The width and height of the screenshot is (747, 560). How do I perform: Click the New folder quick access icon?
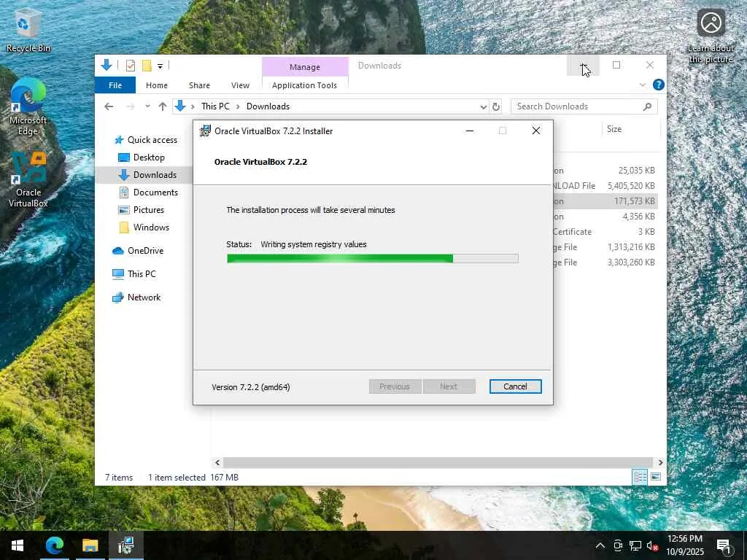pyautogui.click(x=147, y=66)
